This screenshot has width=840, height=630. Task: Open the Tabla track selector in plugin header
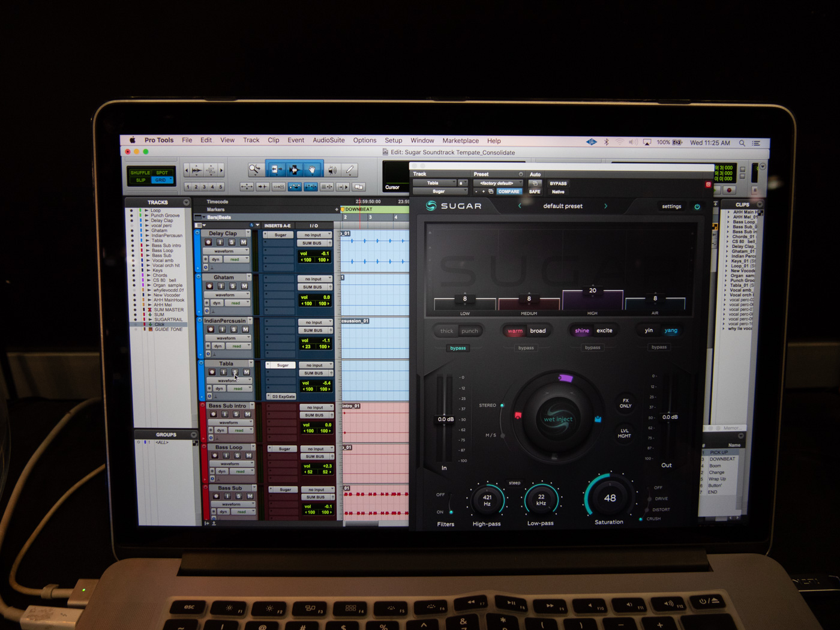433,183
